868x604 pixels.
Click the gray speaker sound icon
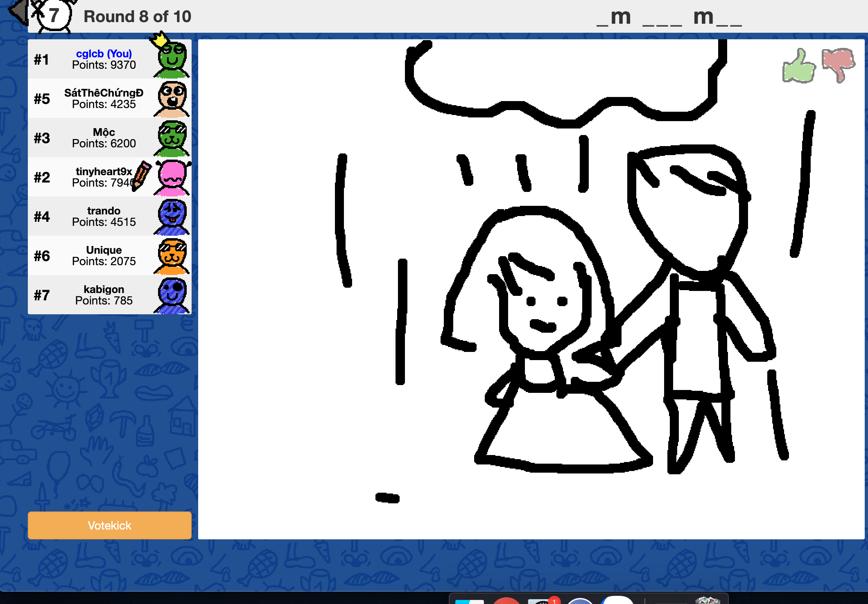tap(18, 11)
